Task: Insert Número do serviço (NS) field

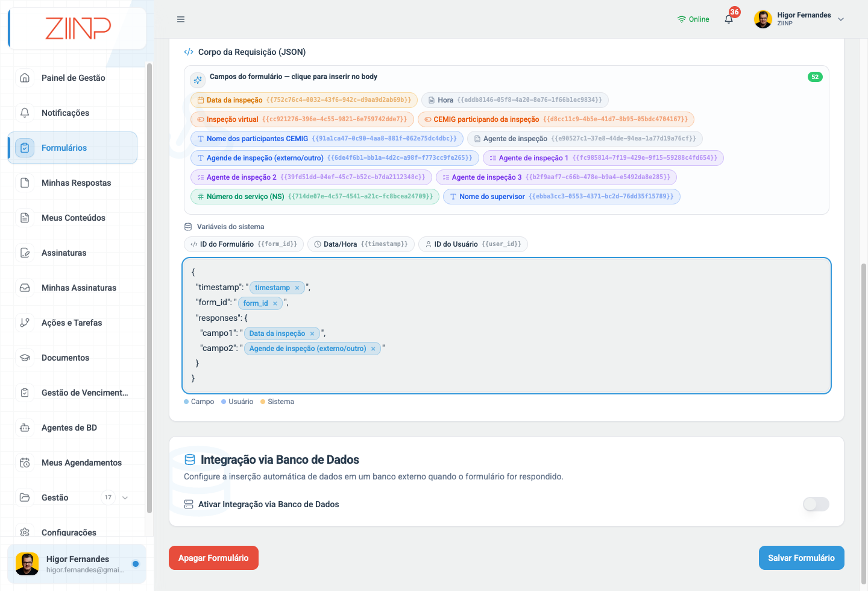Action: pyautogui.click(x=315, y=197)
